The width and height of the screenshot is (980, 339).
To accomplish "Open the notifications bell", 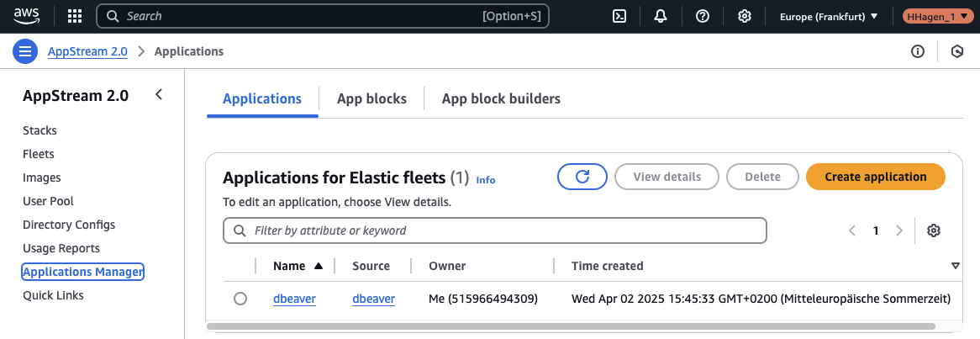I will [661, 17].
